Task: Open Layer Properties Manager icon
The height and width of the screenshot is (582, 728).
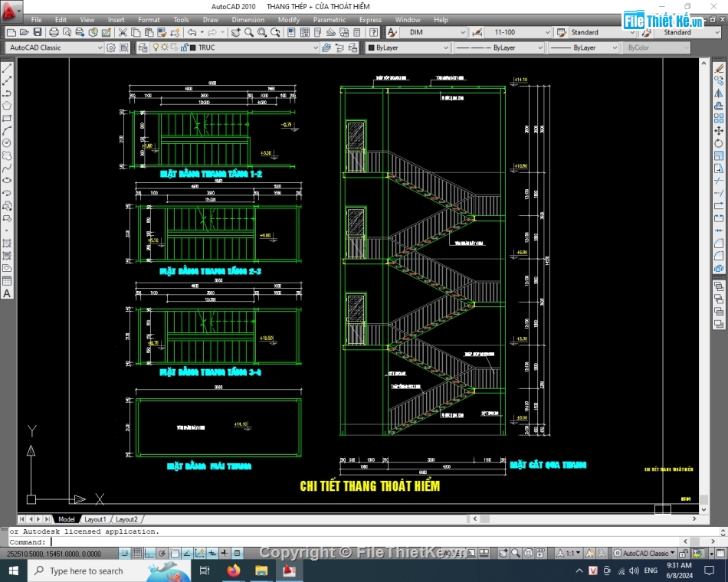Action: click(x=143, y=47)
